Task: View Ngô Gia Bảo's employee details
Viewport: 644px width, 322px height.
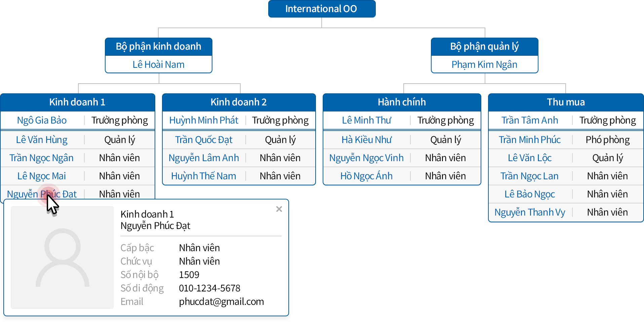Action: 42,120
